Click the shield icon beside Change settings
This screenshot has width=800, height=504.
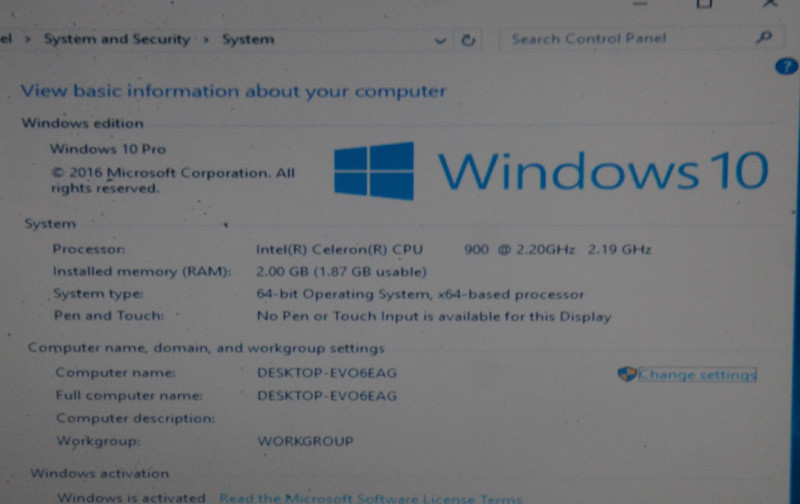[627, 374]
